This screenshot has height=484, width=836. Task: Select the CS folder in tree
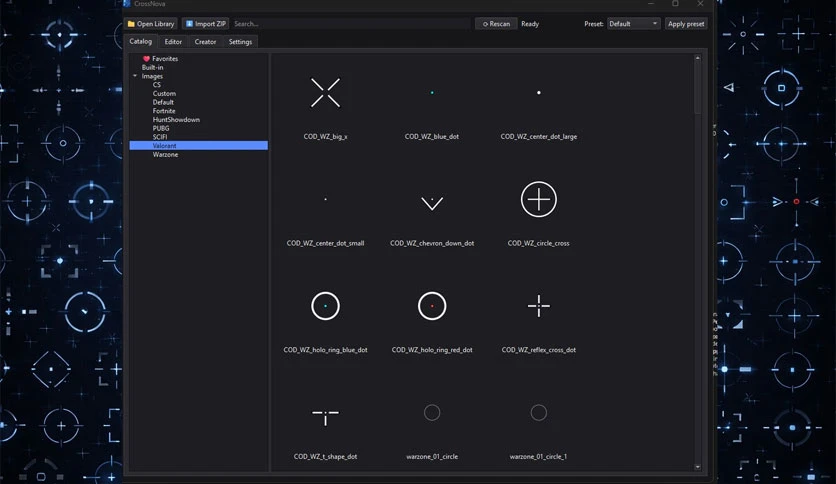point(157,85)
